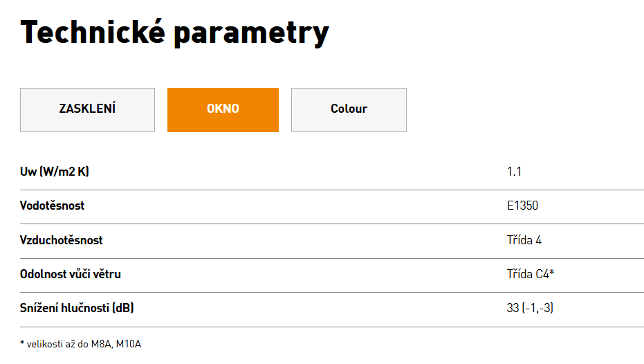
Task: Click the Vzduchotěsnost row label
Action: pyautogui.click(x=61, y=240)
